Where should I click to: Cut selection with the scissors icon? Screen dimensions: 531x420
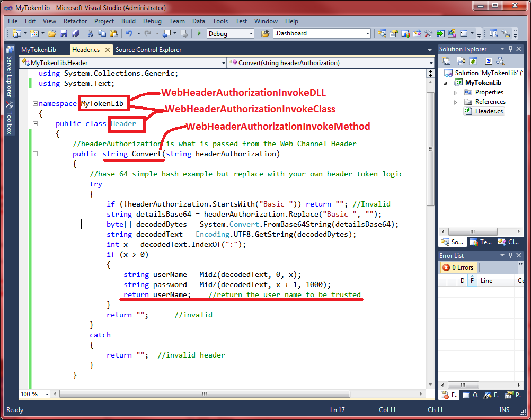pos(90,33)
